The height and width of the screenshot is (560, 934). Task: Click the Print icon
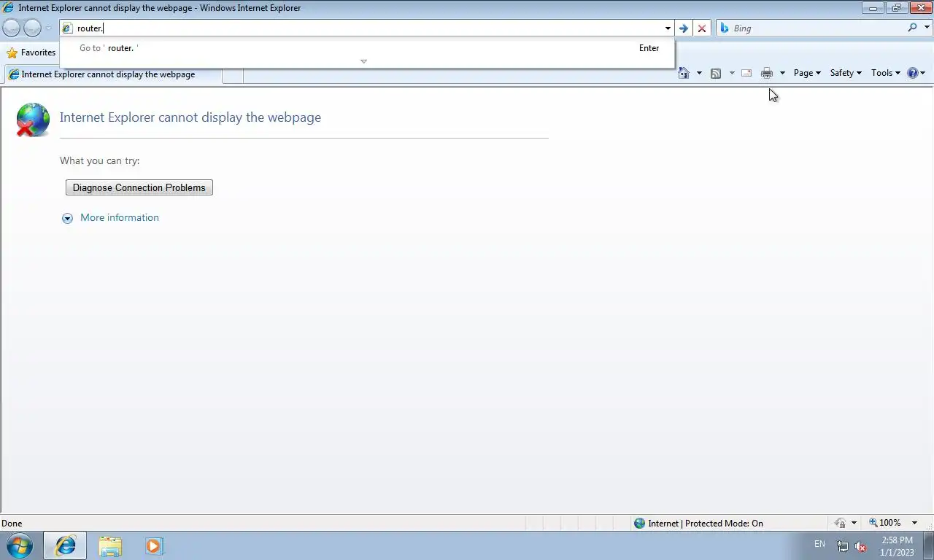(x=767, y=73)
